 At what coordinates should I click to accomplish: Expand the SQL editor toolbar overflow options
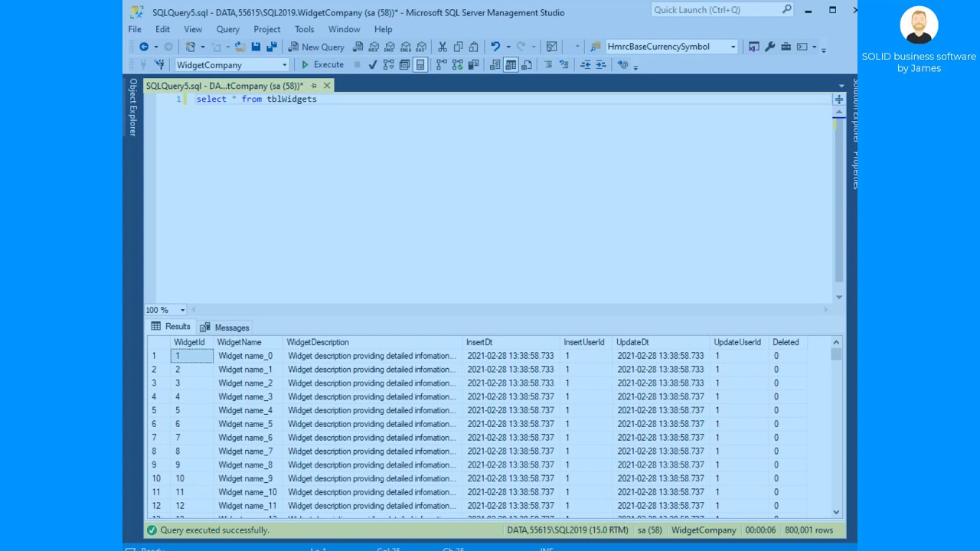[x=635, y=67]
